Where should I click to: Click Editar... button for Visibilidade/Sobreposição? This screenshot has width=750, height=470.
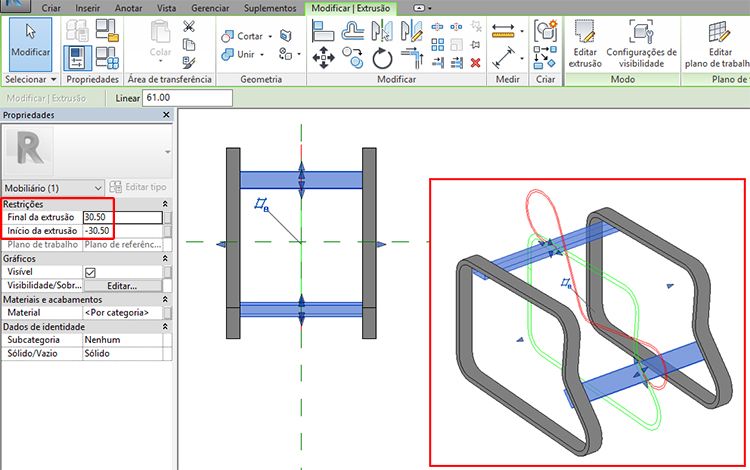[122, 285]
